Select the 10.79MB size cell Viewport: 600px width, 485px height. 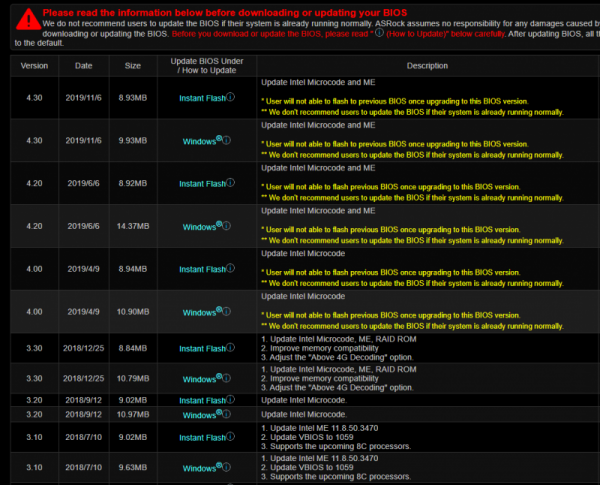point(133,379)
